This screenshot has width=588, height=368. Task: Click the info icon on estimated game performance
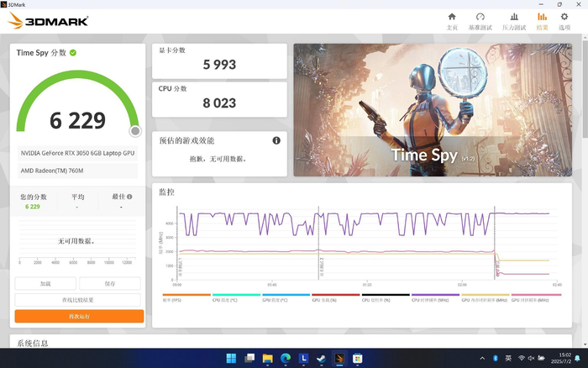pyautogui.click(x=276, y=140)
